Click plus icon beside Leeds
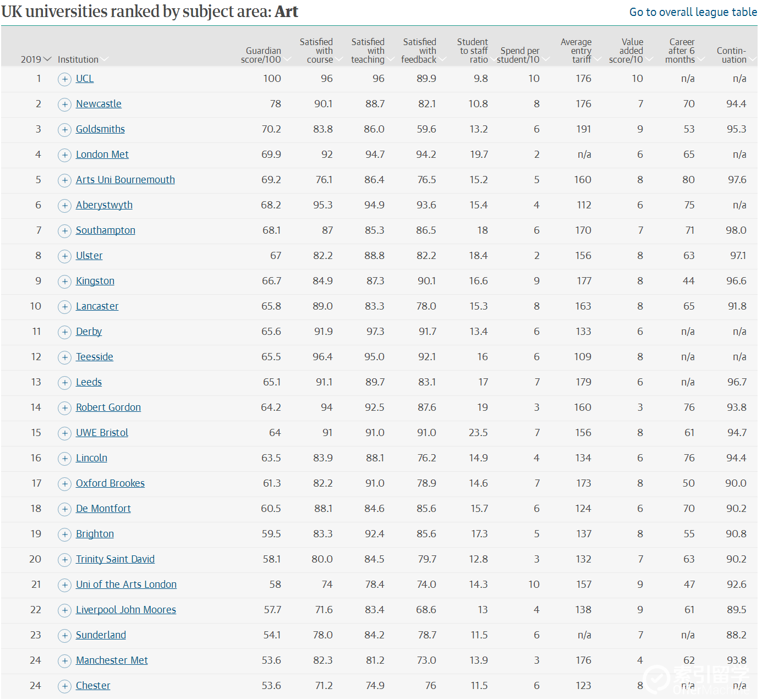 (x=65, y=383)
